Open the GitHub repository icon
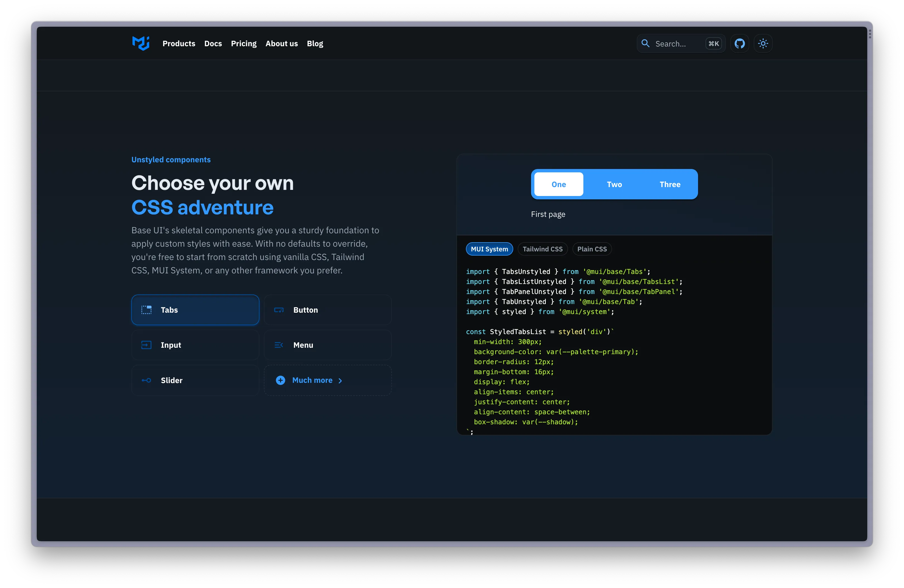 coord(739,44)
